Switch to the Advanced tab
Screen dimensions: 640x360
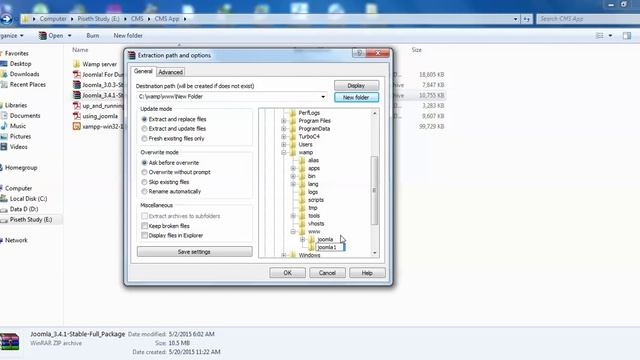click(x=170, y=72)
